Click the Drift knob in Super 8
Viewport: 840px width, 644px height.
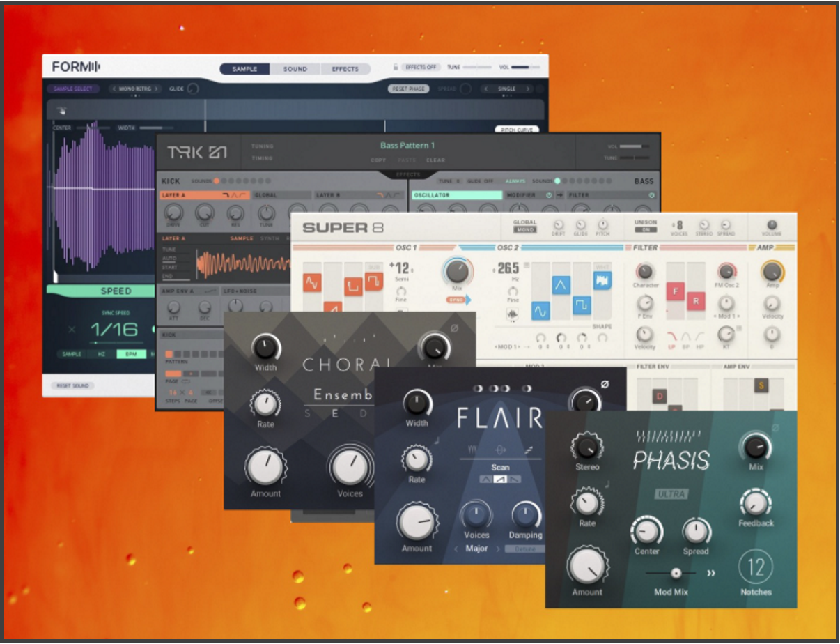pos(558,224)
